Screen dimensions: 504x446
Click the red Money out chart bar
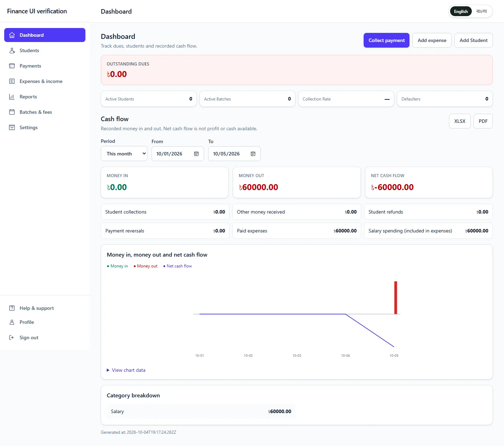[396, 298]
